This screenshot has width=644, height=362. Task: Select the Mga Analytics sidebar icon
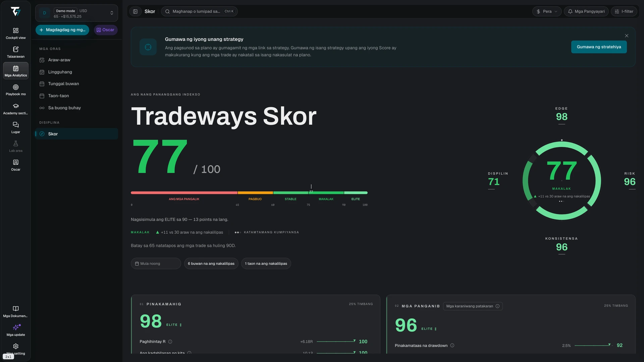click(x=16, y=71)
